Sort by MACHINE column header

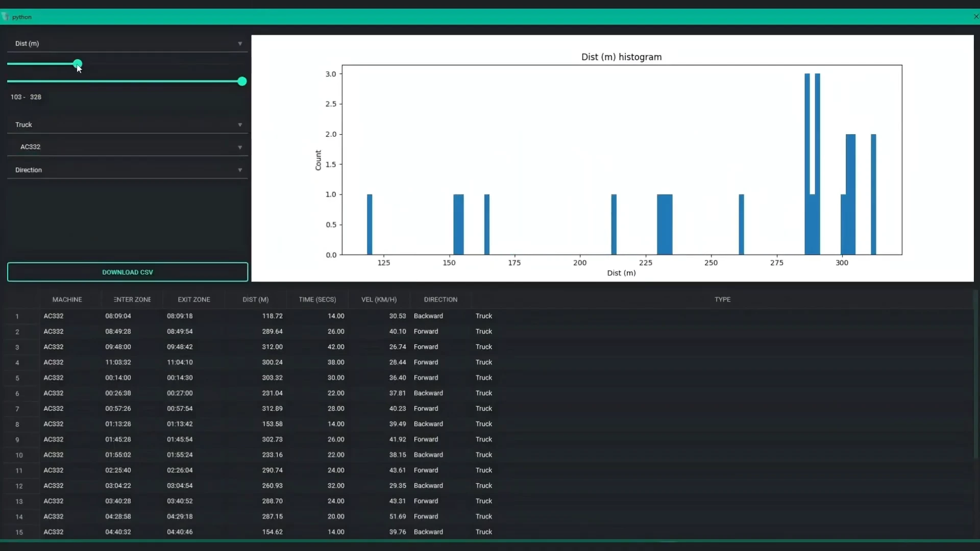(67, 299)
